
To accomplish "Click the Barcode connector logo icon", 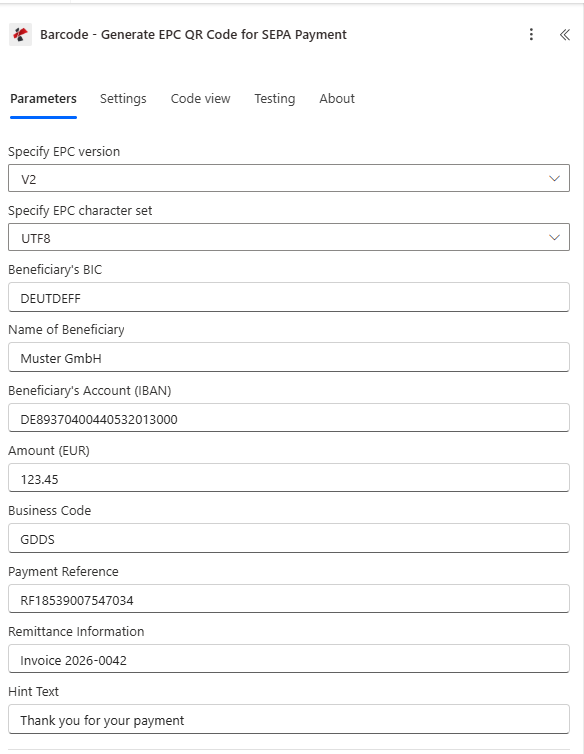I will pyautogui.click(x=20, y=35).
